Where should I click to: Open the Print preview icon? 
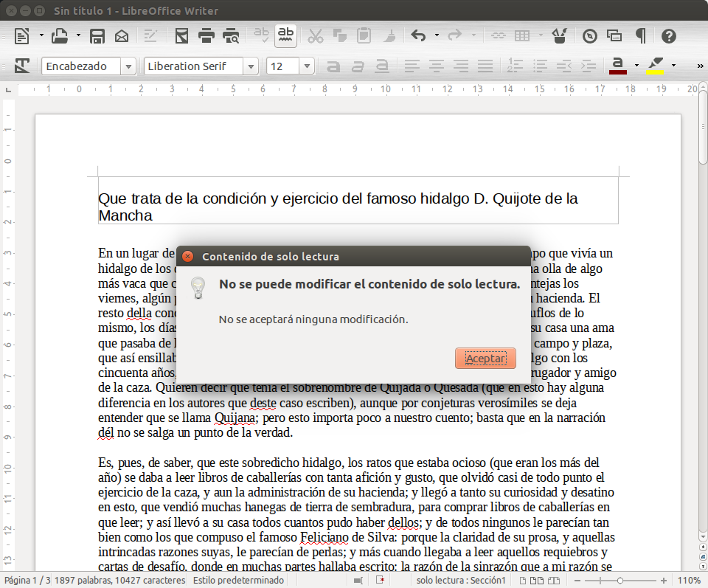click(231, 35)
